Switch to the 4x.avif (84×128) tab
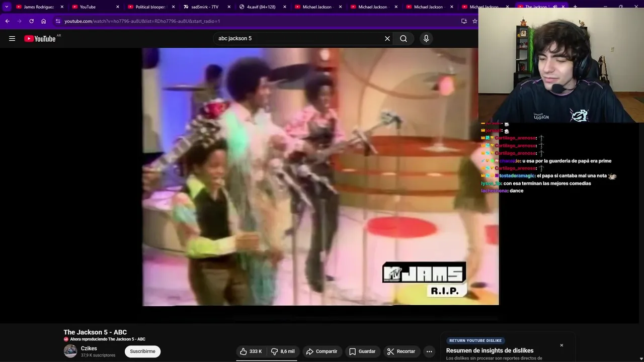 (262, 7)
